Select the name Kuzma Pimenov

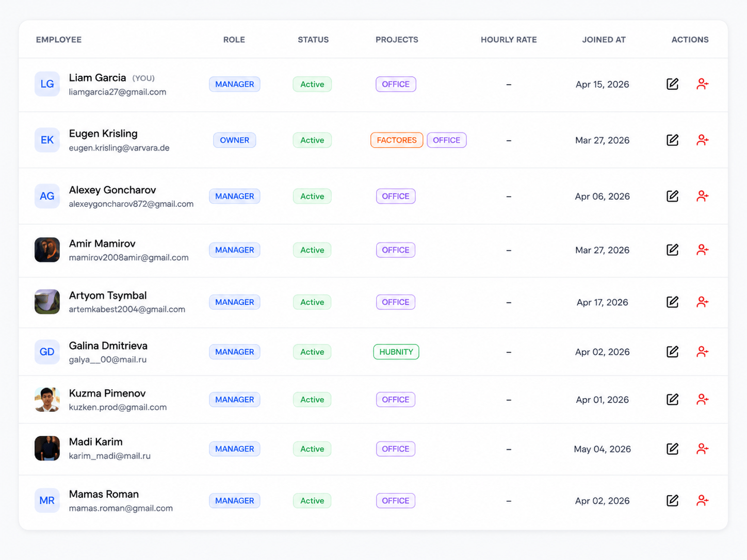click(107, 393)
